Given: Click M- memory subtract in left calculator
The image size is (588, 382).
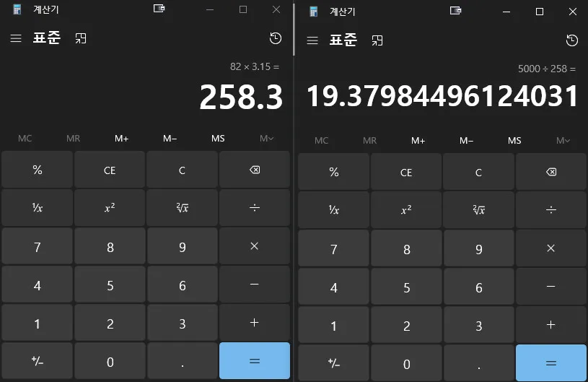Looking at the screenshot, I should point(170,139).
